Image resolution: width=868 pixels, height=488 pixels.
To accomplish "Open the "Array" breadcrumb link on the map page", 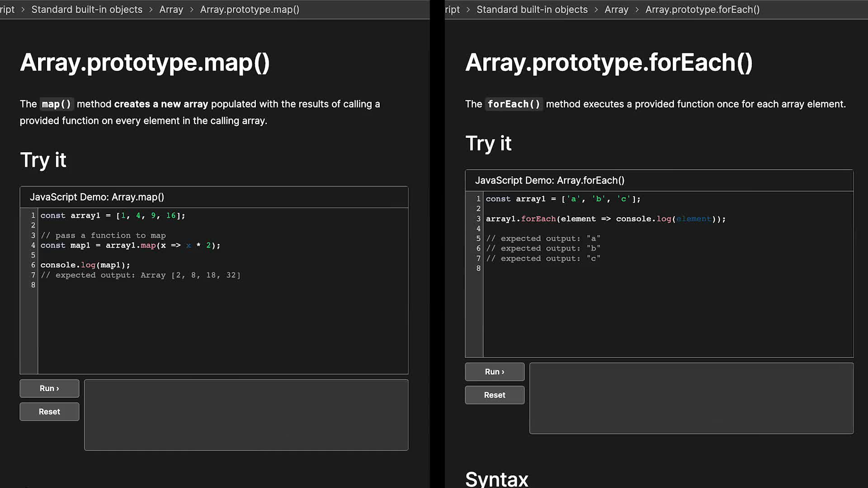I will (x=171, y=9).
